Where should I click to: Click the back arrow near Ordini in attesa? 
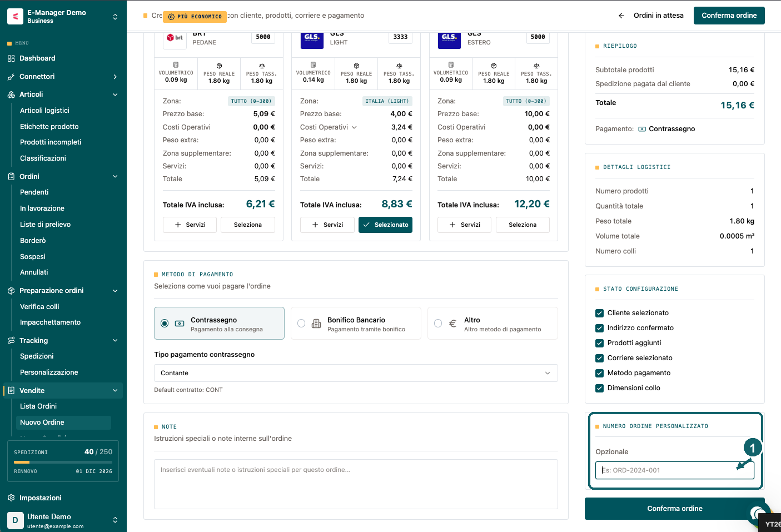(x=621, y=16)
